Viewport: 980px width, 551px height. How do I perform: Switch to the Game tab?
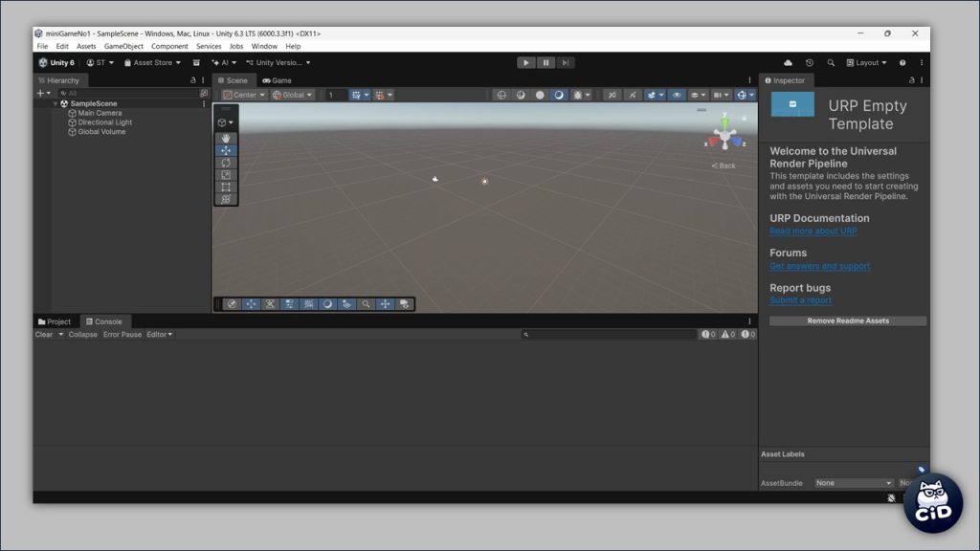tap(278, 80)
